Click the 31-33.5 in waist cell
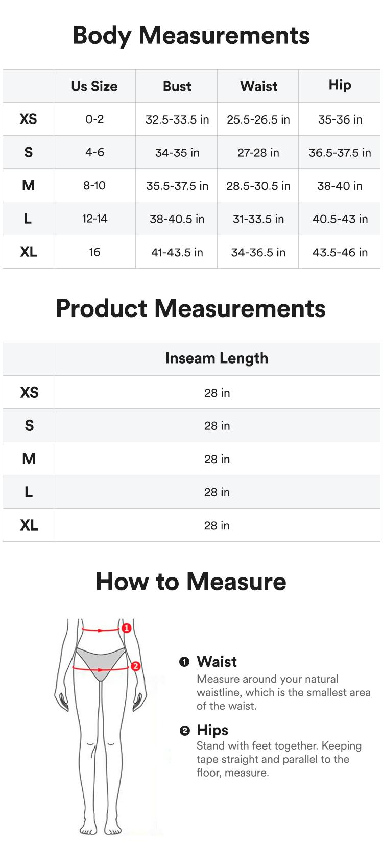The image size is (383, 868). [x=258, y=219]
